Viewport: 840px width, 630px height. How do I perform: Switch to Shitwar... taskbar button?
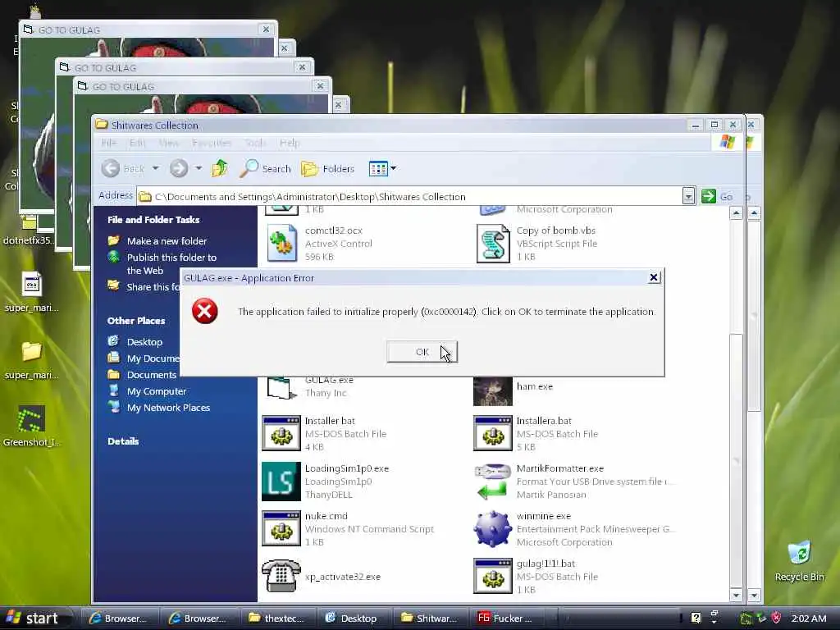(429, 619)
